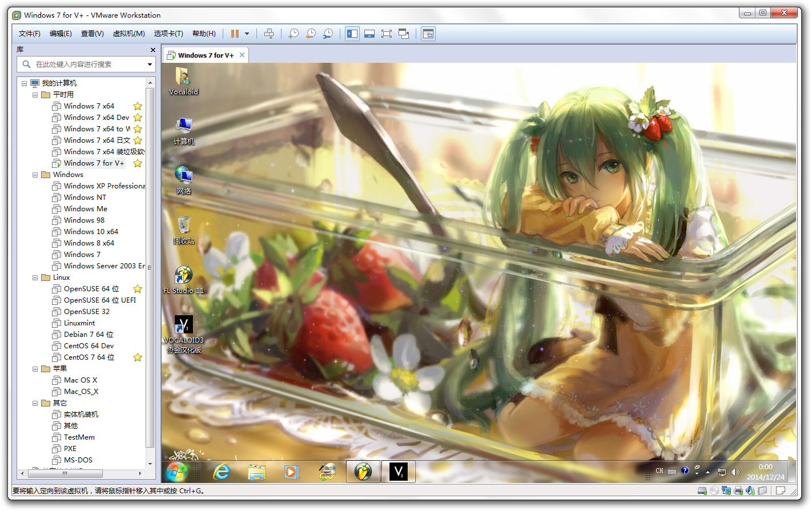Click the CH input language indicator

(660, 471)
